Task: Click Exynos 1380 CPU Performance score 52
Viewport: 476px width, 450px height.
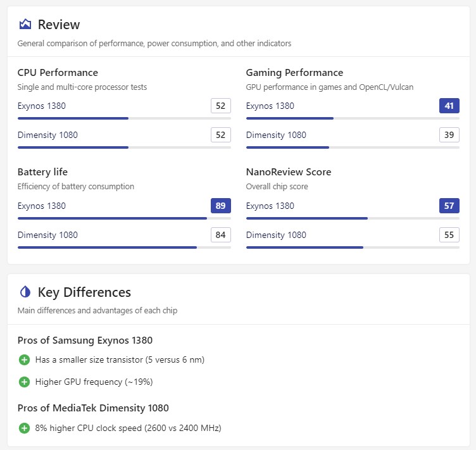Action: (x=221, y=106)
